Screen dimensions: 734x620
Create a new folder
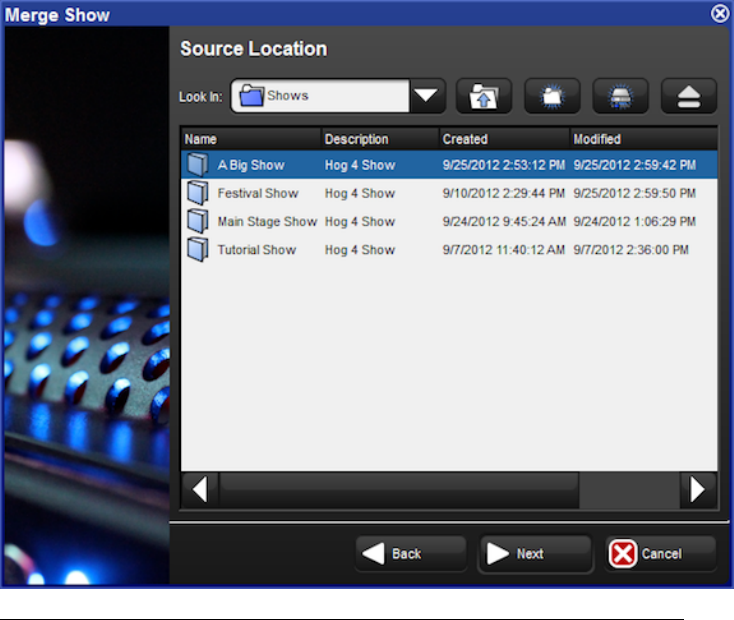click(x=552, y=96)
